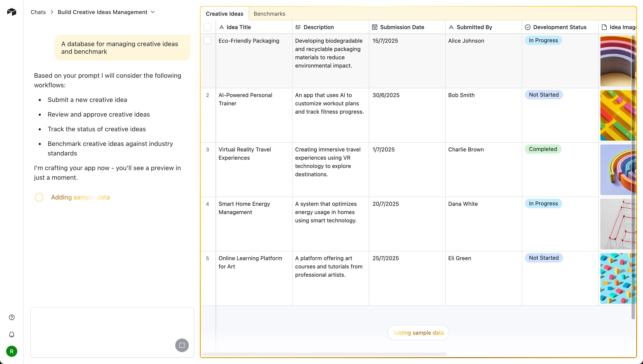Screen dimensions: 643x364
Task: Click the horizontal scrollbar under the table
Action: (x=324, y=354)
